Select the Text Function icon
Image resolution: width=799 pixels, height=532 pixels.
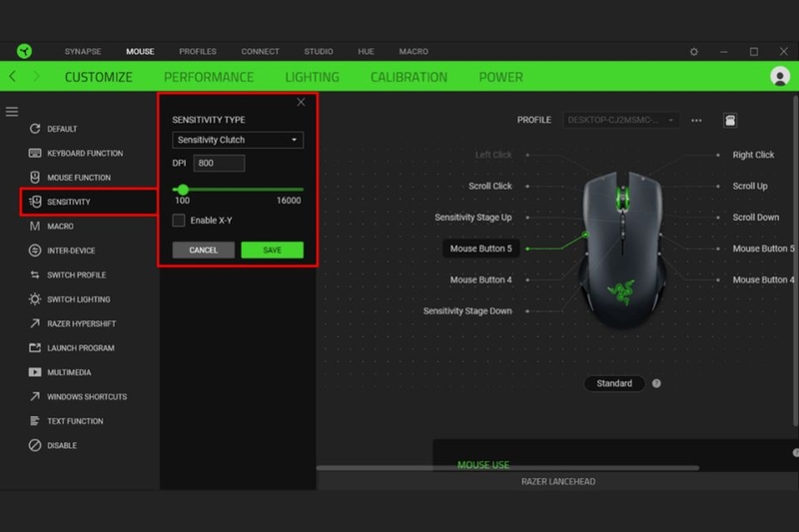pyautogui.click(x=35, y=421)
